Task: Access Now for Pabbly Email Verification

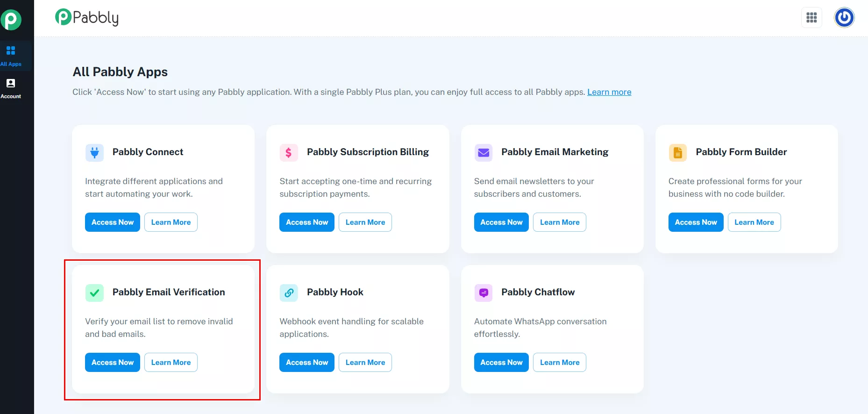Action: point(113,362)
